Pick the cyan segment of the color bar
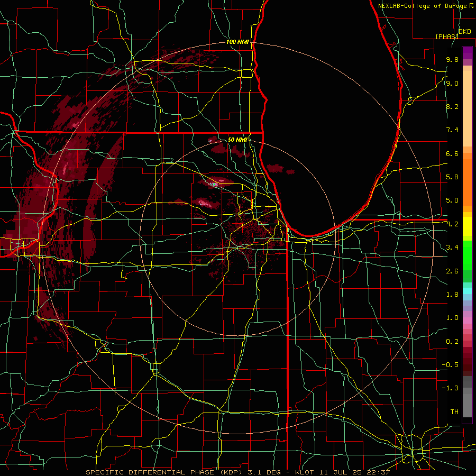 (x=467, y=291)
